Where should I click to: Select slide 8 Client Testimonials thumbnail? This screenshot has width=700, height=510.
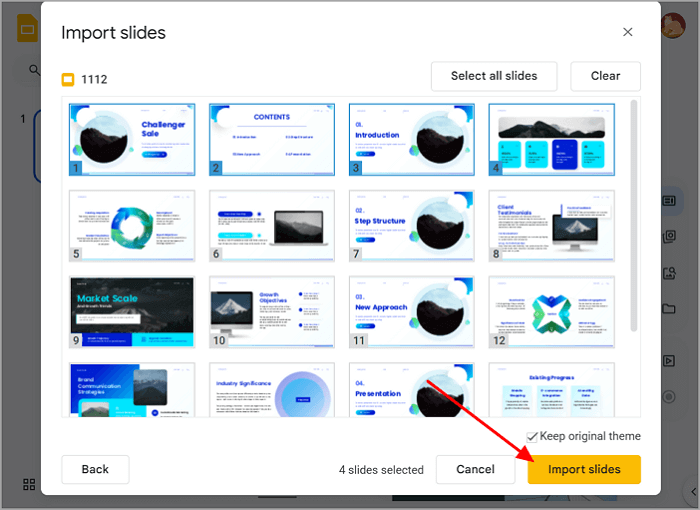(552, 226)
